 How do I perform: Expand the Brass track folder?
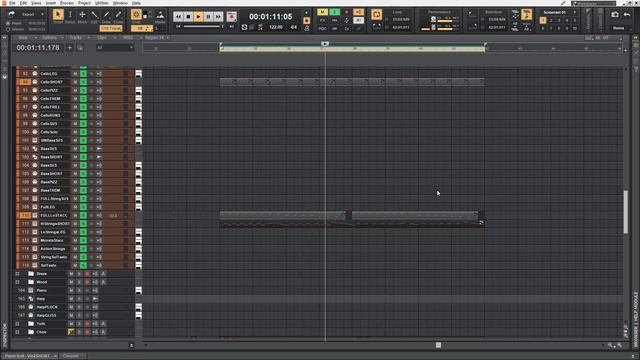click(x=17, y=274)
